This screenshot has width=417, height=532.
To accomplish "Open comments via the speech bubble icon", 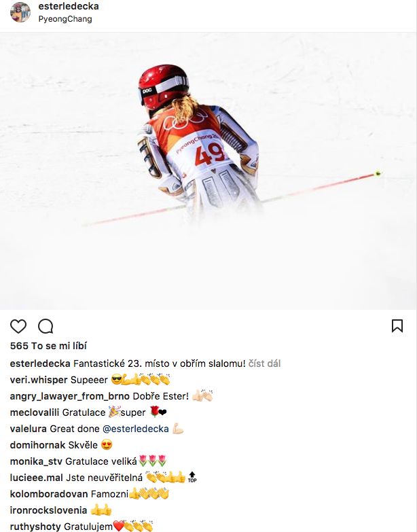I will [46, 326].
